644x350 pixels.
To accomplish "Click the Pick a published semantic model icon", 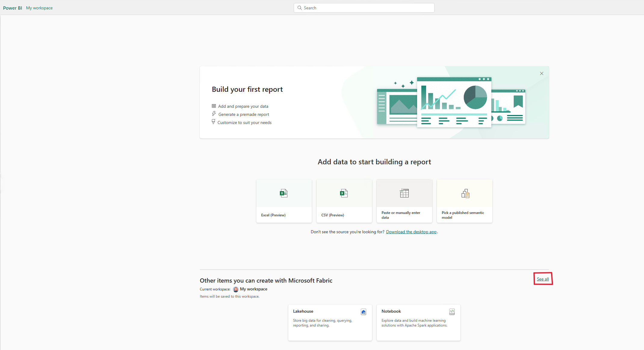I will pos(464,193).
